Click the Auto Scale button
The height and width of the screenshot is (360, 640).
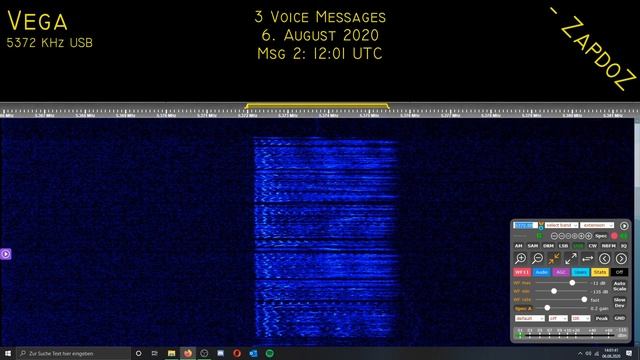(620, 286)
